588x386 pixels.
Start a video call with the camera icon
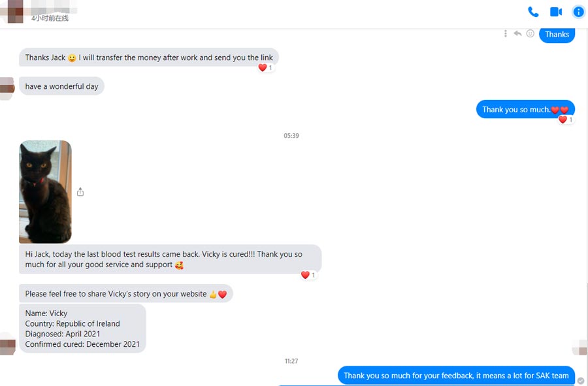point(556,12)
